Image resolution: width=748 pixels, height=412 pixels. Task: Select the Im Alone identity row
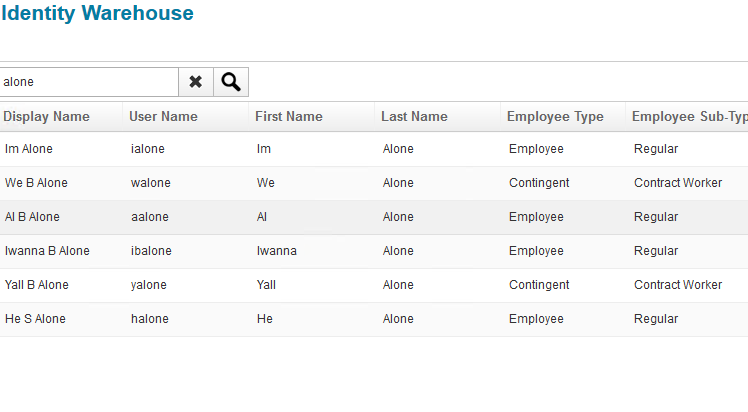(x=29, y=149)
